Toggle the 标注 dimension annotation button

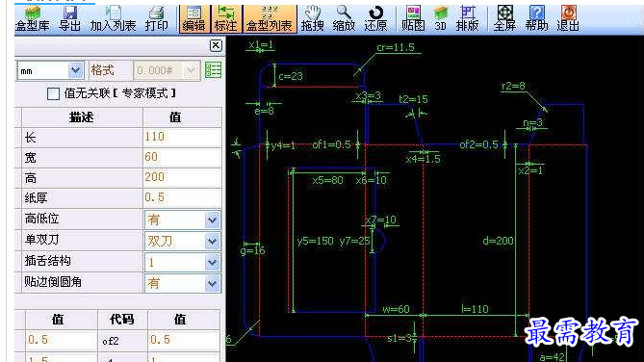click(226, 19)
